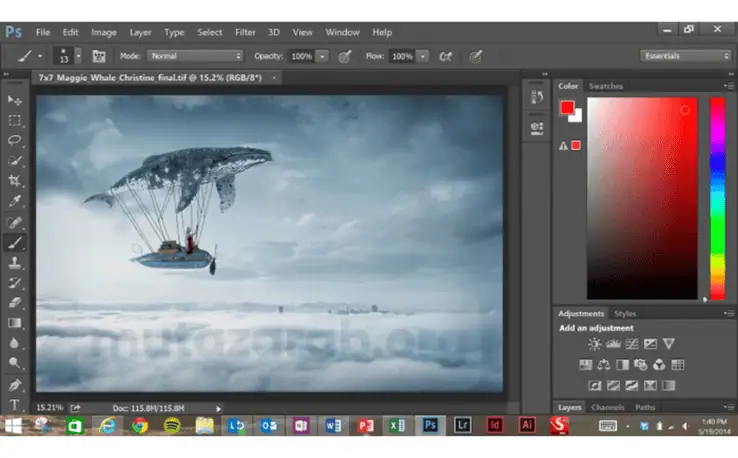Select the Gradient tool
Viewport: 738px width, 458px height.
15,323
